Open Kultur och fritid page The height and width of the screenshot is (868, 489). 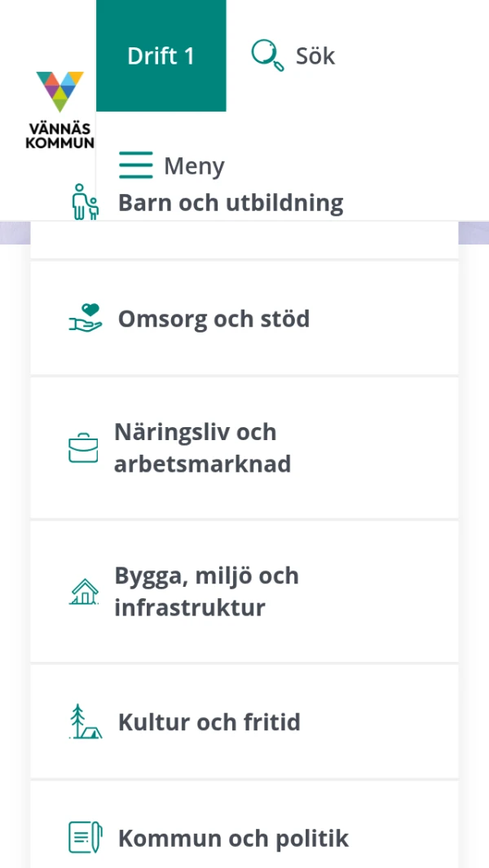pos(209,722)
